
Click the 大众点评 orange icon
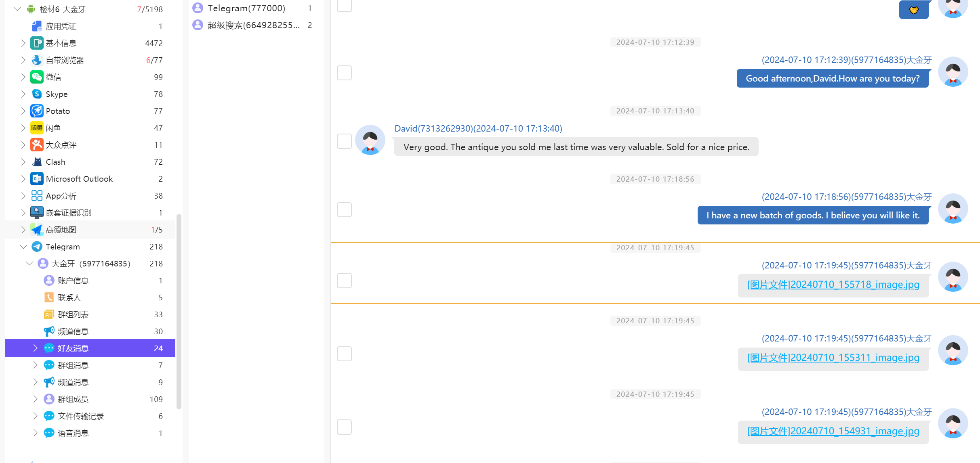pyautogui.click(x=37, y=145)
